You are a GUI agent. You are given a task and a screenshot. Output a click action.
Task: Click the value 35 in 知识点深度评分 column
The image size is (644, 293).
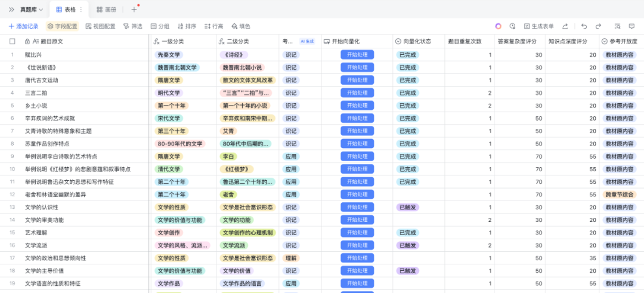(x=593, y=258)
